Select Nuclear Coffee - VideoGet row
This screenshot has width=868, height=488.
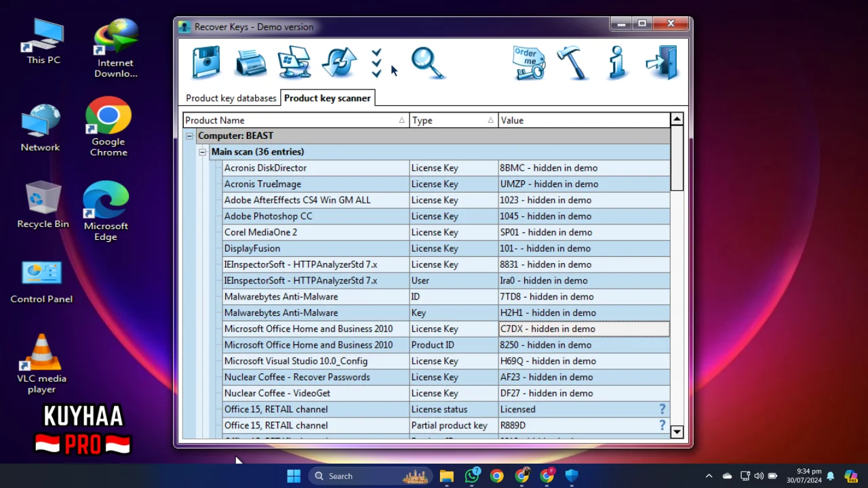tap(446, 393)
